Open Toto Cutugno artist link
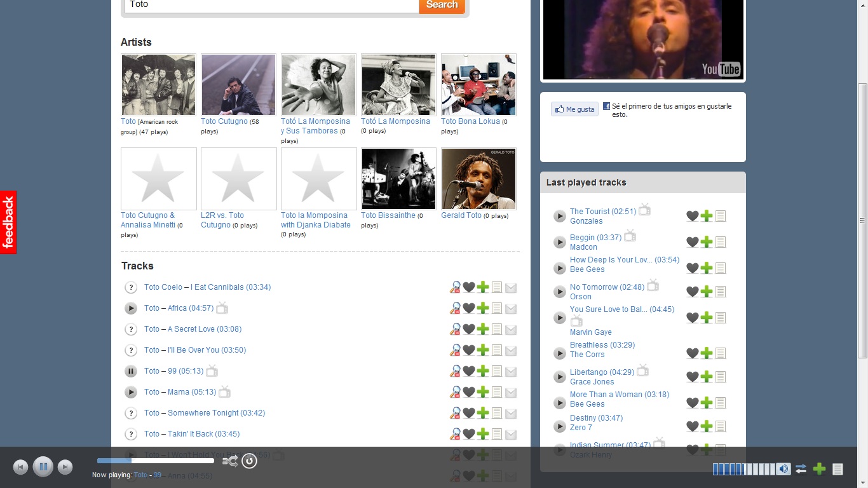The width and height of the screenshot is (868, 488). pos(224,121)
